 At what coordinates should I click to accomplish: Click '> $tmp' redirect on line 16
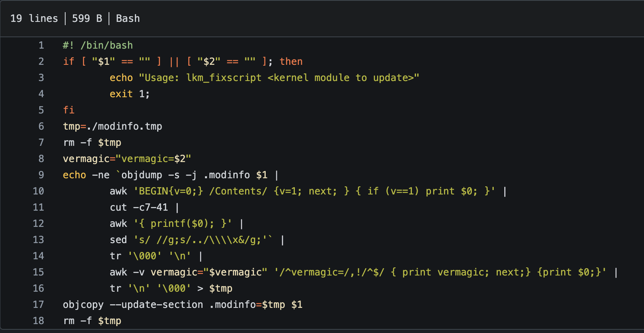pyautogui.click(x=215, y=288)
